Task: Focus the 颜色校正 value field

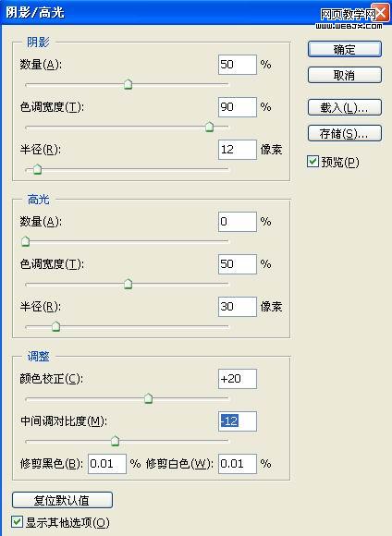Action: coord(238,379)
